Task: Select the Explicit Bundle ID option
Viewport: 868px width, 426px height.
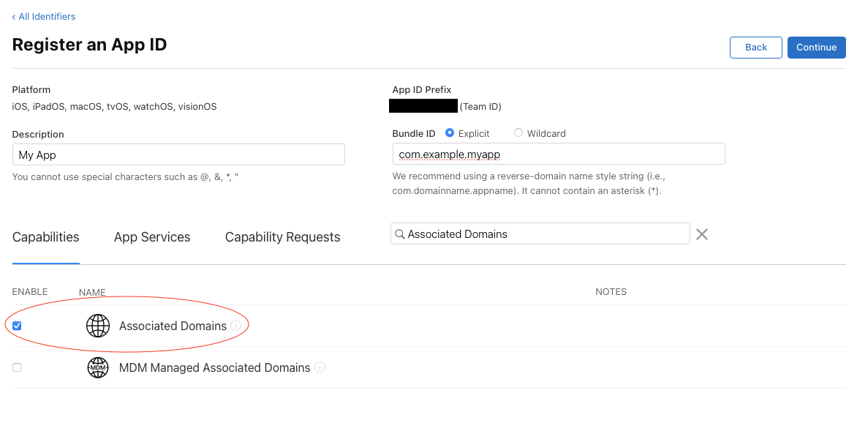Action: click(449, 133)
